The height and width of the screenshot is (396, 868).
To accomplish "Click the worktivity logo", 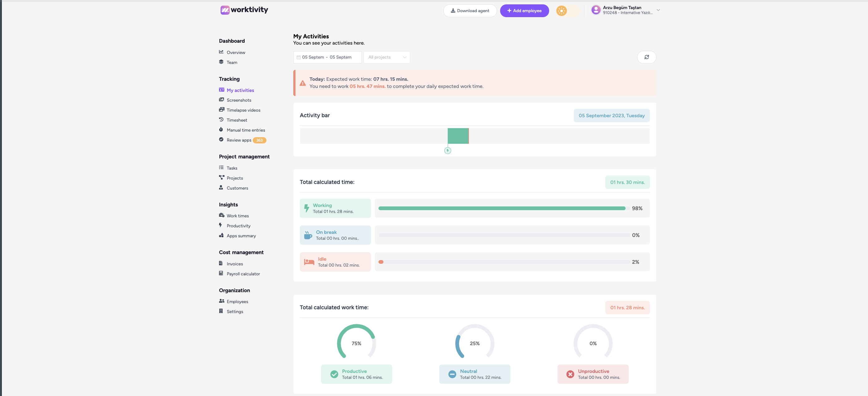I will (x=244, y=10).
